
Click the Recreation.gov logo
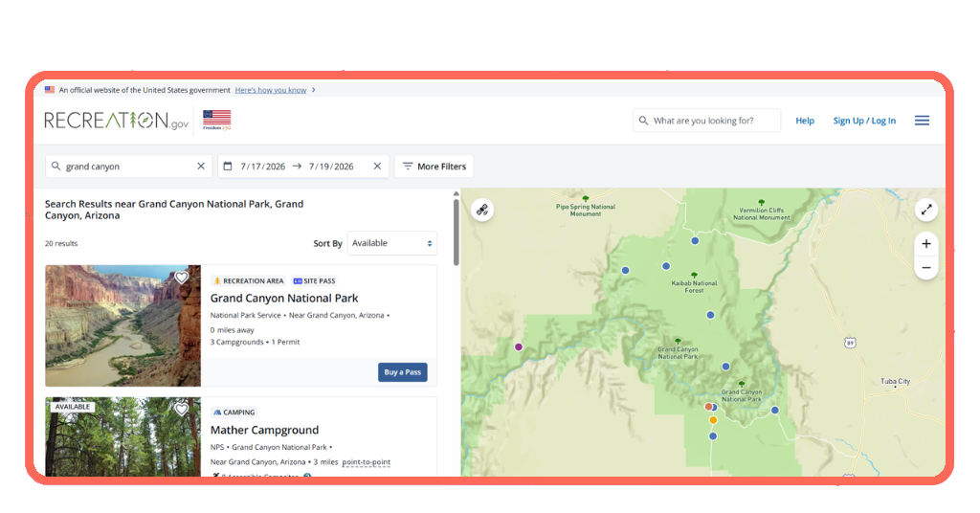click(116, 120)
